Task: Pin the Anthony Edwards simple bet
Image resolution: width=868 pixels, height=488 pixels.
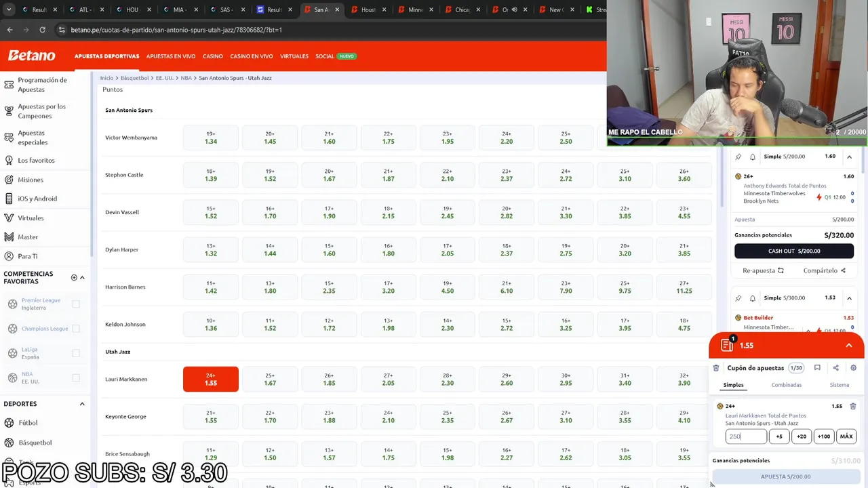Action: [738, 157]
